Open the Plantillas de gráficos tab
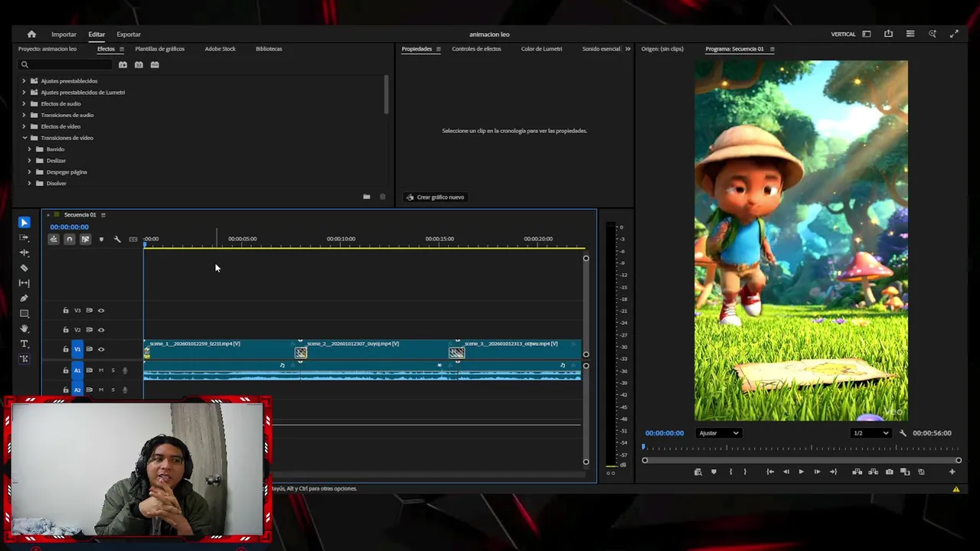 click(160, 49)
